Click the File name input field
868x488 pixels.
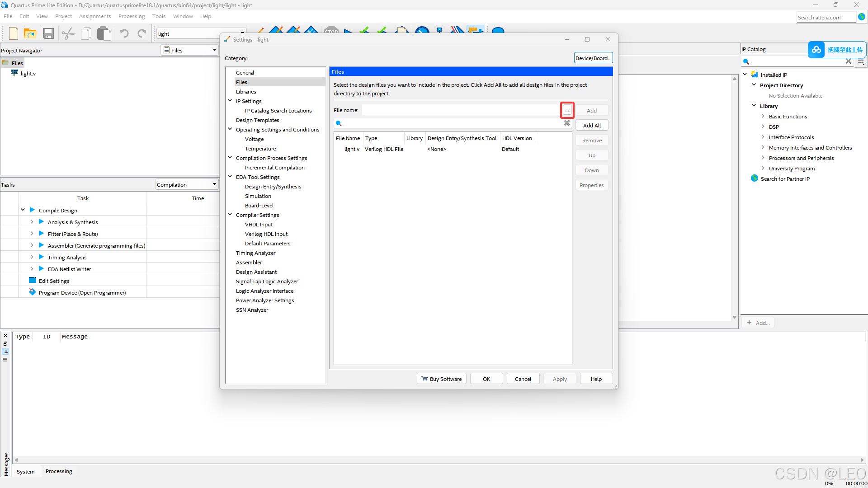tap(460, 110)
